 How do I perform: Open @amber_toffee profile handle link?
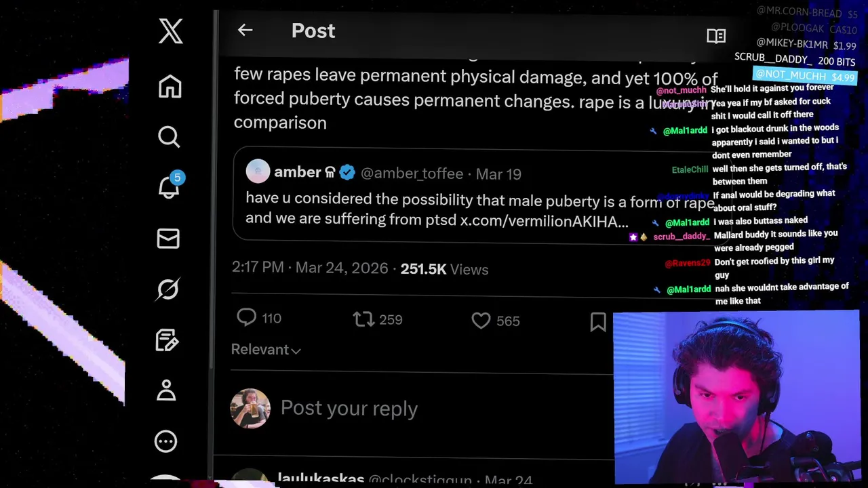point(412,174)
